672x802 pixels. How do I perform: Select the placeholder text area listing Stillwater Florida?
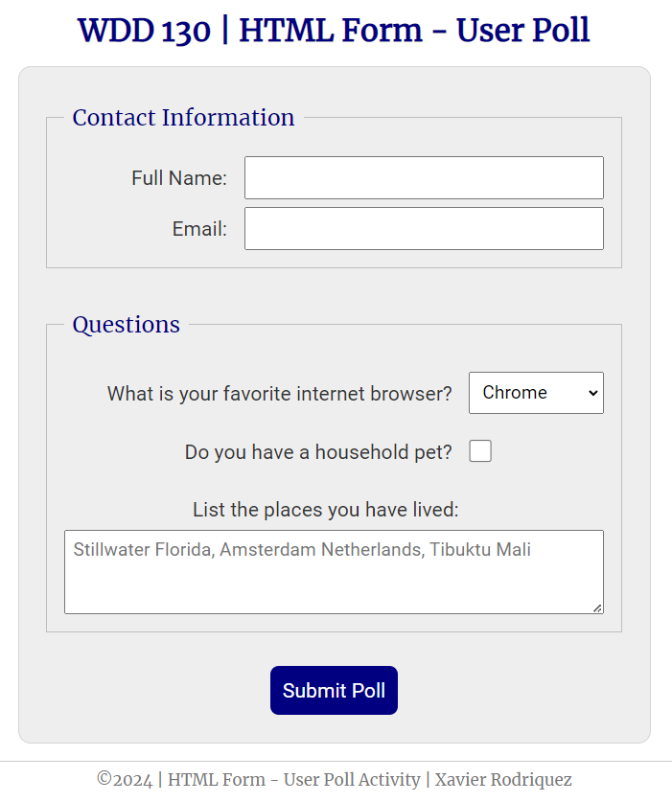pos(334,571)
